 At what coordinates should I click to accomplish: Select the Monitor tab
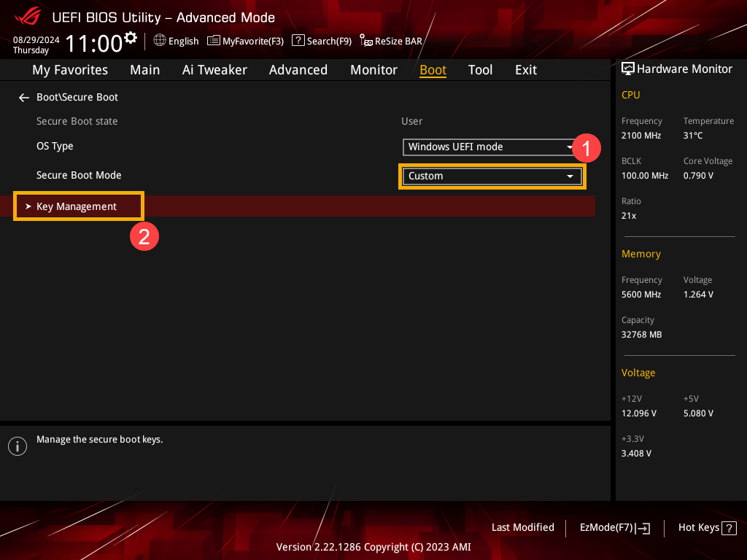click(x=373, y=70)
